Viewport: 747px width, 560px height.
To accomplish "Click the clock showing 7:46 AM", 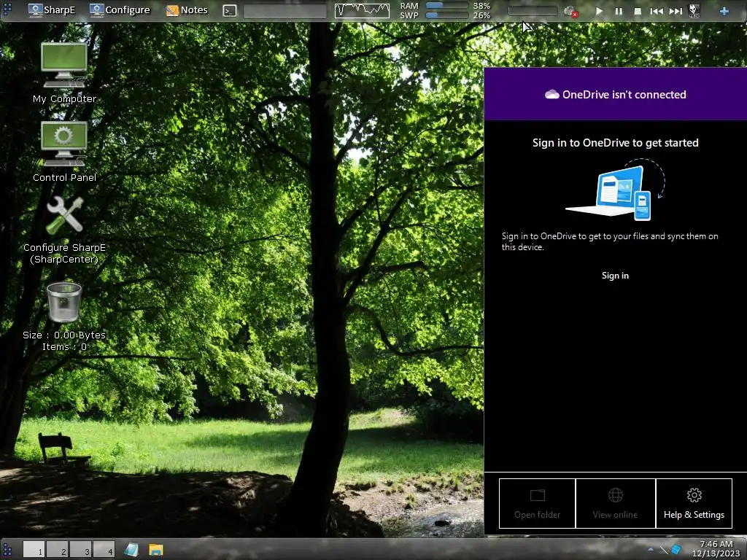I will tap(716, 548).
